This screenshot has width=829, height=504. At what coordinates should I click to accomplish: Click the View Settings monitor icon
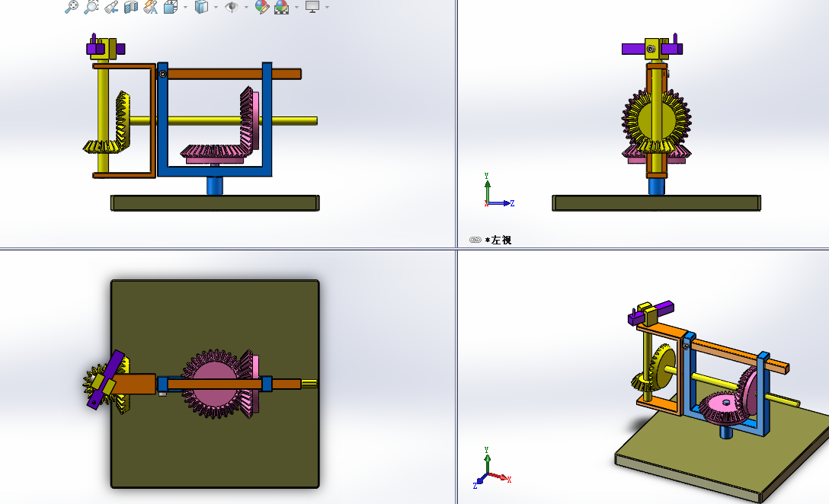[312, 7]
